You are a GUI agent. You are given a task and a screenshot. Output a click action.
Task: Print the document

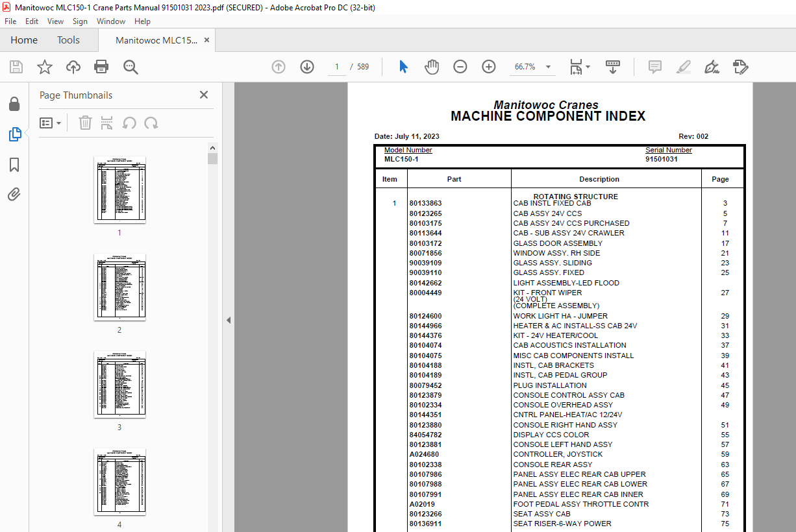click(101, 67)
